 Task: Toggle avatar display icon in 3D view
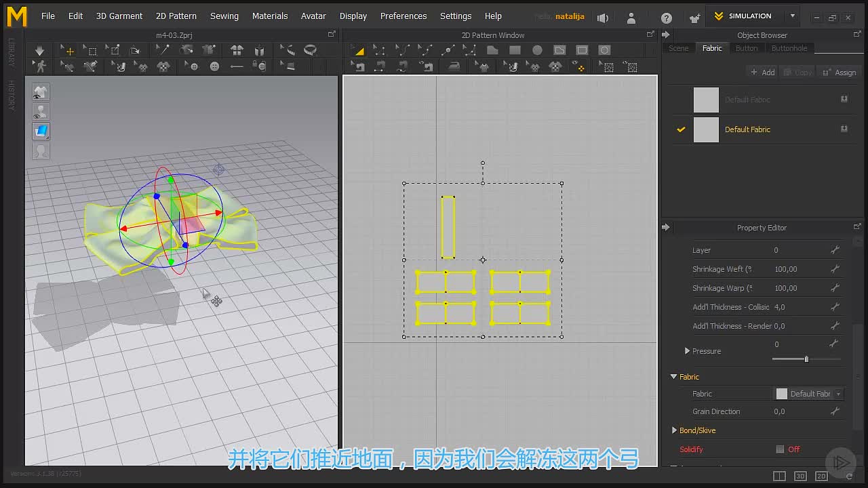[x=41, y=112]
